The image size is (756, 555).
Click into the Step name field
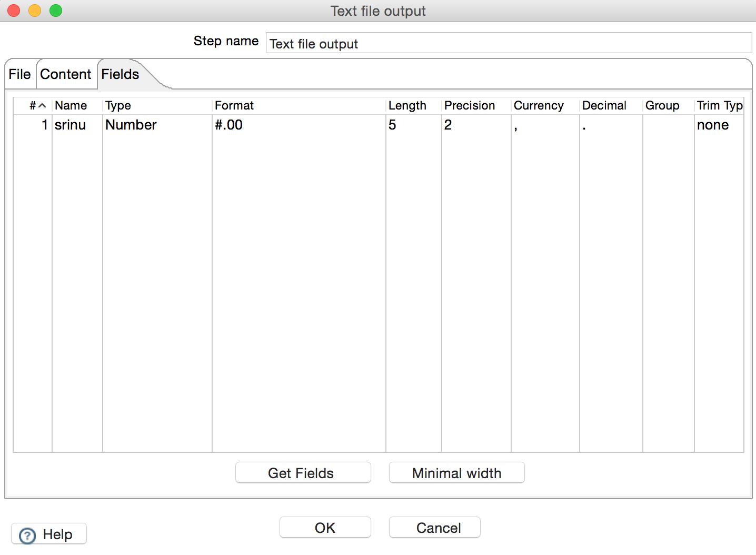[508, 44]
